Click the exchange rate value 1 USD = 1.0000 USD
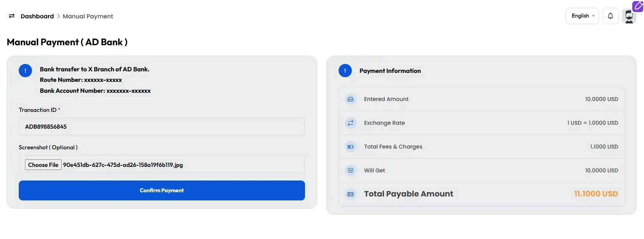 [x=593, y=123]
